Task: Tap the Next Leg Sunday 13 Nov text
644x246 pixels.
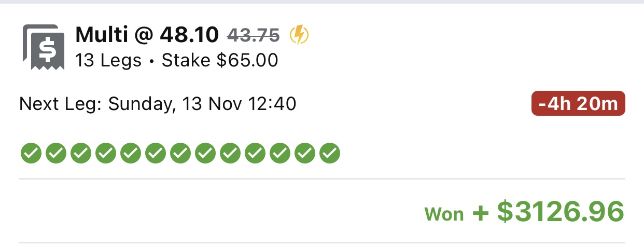Action: click(158, 104)
